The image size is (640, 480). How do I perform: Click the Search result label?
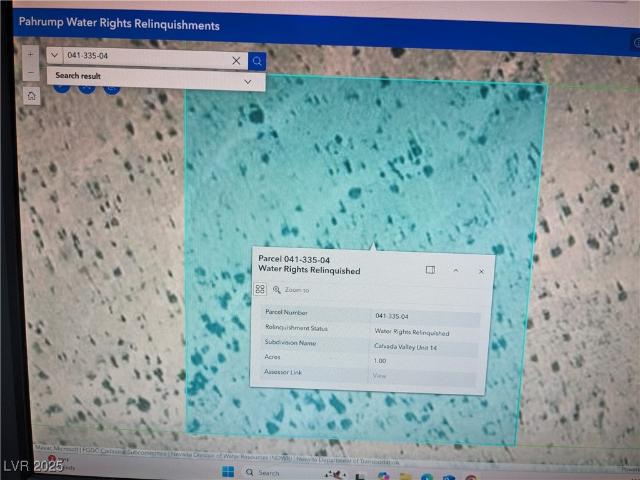tap(78, 76)
